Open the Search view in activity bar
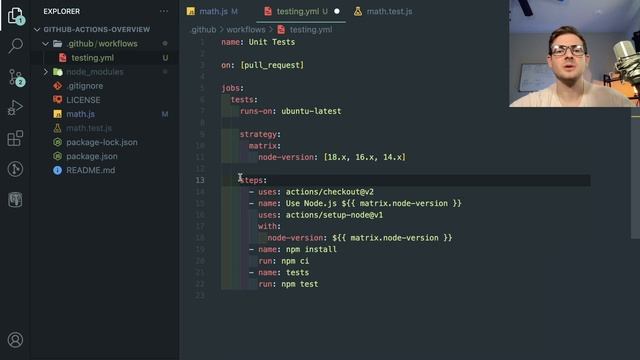640x360 pixels. pyautogui.click(x=16, y=46)
